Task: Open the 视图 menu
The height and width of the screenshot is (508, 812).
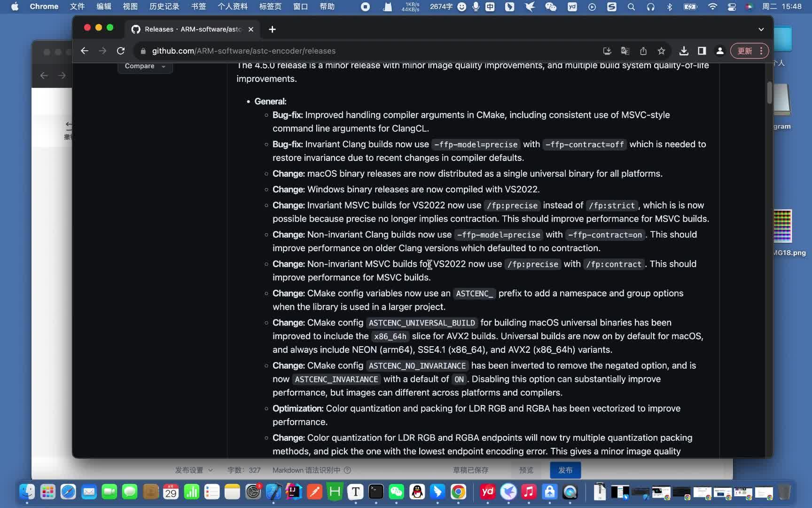Action: coord(130,7)
